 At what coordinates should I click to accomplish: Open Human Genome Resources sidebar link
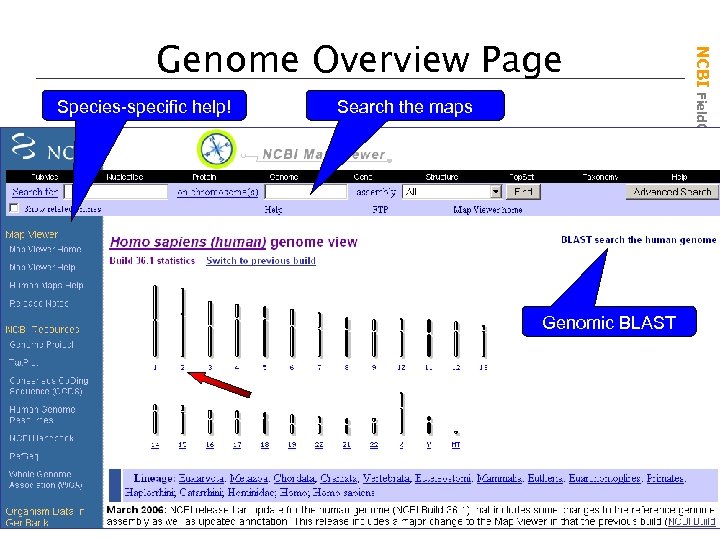(42, 414)
